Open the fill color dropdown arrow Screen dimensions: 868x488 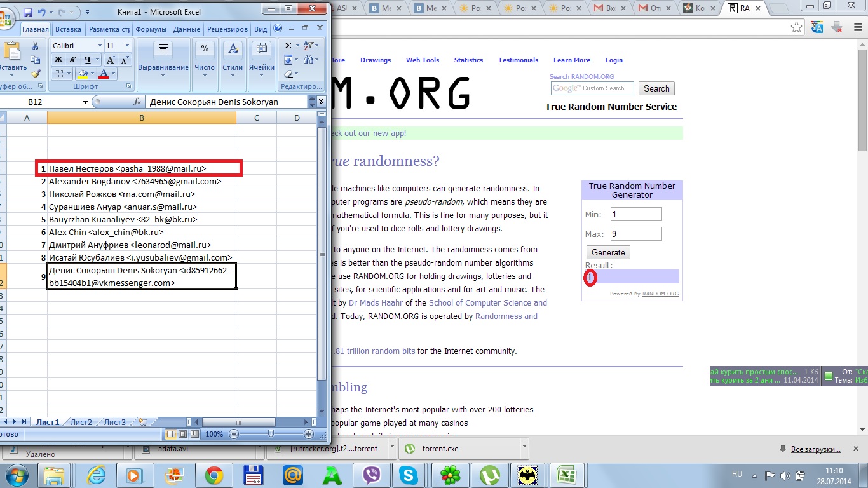tap(92, 74)
